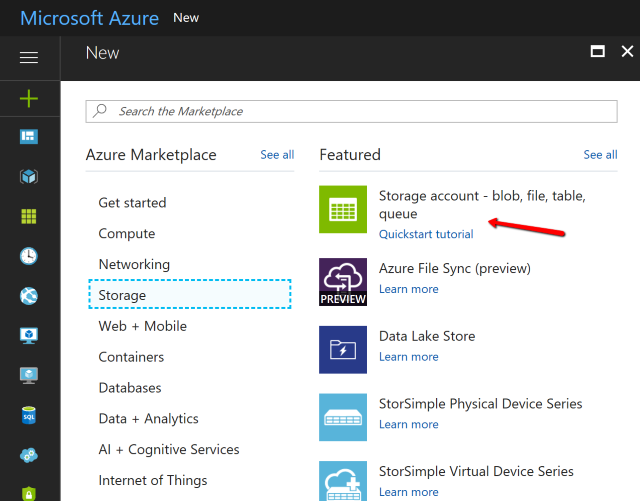
Task: Select the Storage marketplace category
Action: coord(190,294)
